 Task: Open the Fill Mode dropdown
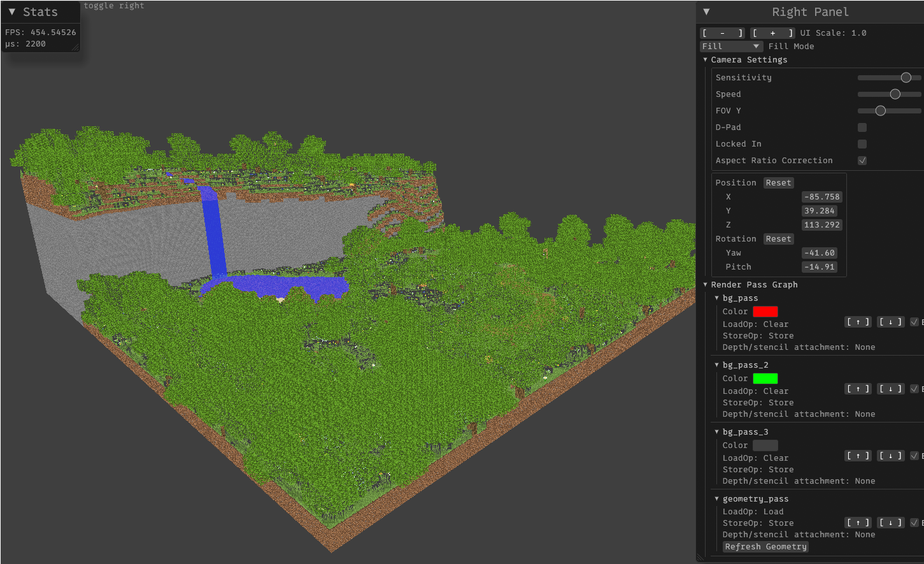point(731,46)
